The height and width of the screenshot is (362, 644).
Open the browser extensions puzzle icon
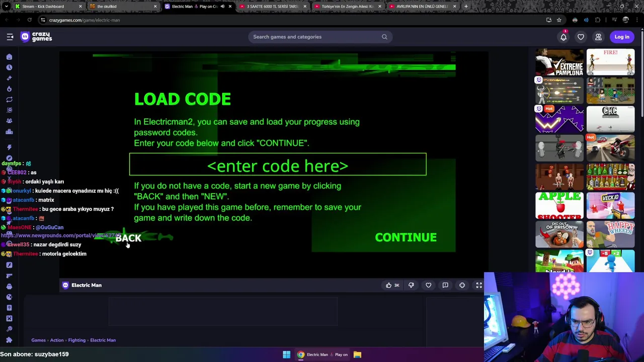598,20
